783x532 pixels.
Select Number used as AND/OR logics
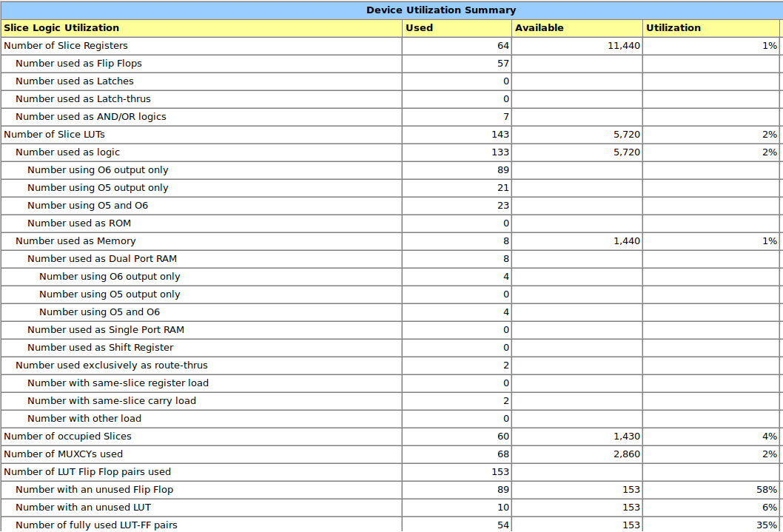91,117
